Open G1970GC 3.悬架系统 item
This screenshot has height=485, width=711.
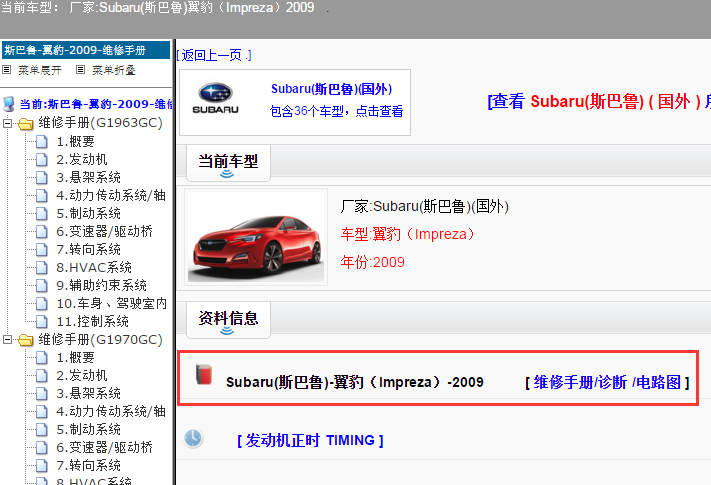(88, 393)
